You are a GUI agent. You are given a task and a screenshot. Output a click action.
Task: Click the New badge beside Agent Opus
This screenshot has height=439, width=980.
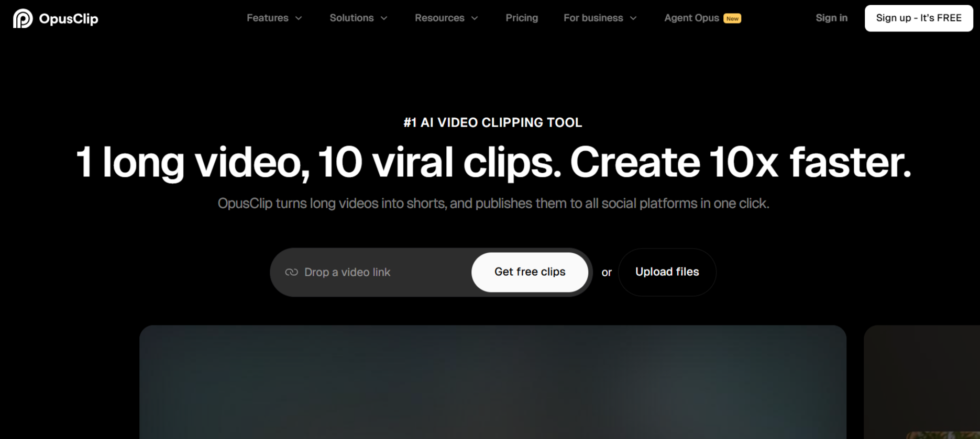[x=732, y=18]
